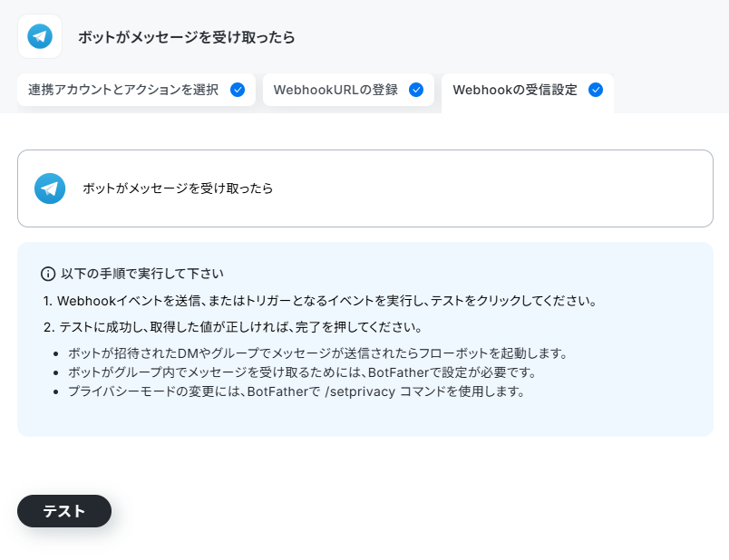This screenshot has width=729, height=560.
Task: Click the 以下の手順で実行して下さい heading
Action: (142, 274)
